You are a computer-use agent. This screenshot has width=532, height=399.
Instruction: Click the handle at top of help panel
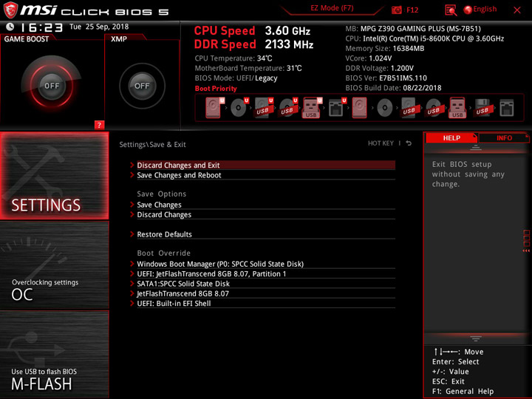tap(476, 147)
